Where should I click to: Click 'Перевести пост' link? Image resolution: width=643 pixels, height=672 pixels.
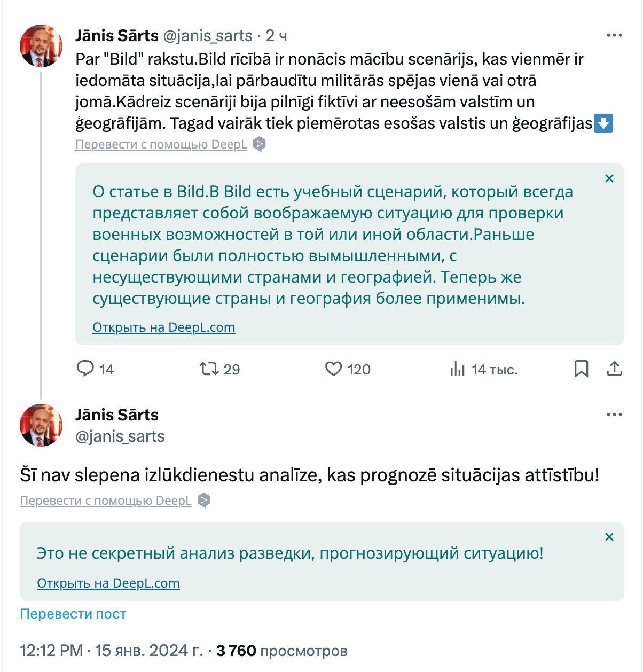73,614
